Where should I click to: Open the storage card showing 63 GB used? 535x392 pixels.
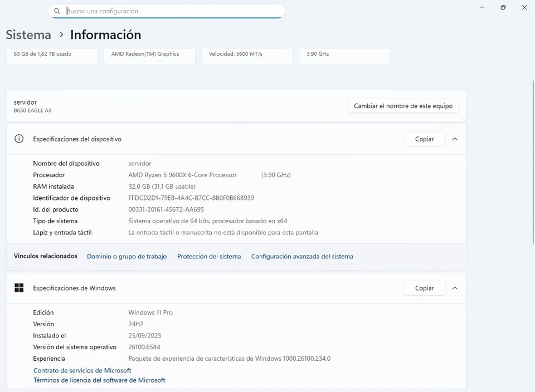(52, 55)
